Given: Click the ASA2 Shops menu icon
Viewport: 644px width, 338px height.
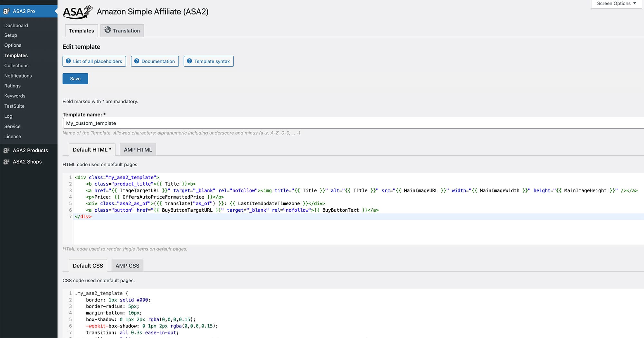Looking at the screenshot, I should click(6, 162).
